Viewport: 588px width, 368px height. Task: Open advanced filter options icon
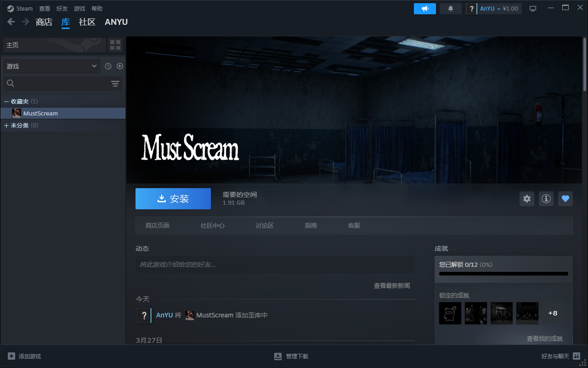115,83
